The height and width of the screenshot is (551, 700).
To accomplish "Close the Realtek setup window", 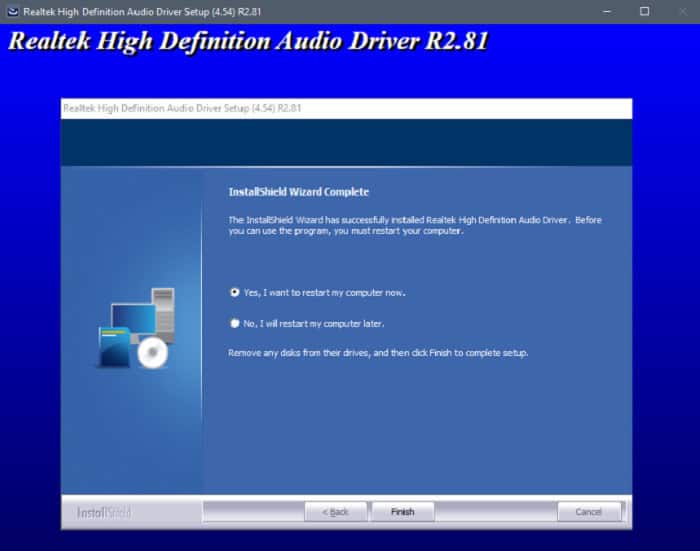I will [x=683, y=12].
